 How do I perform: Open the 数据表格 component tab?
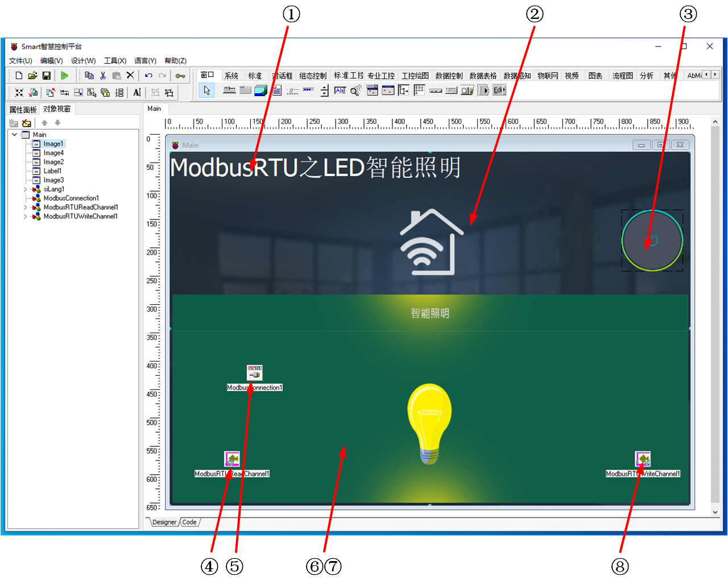[x=483, y=76]
